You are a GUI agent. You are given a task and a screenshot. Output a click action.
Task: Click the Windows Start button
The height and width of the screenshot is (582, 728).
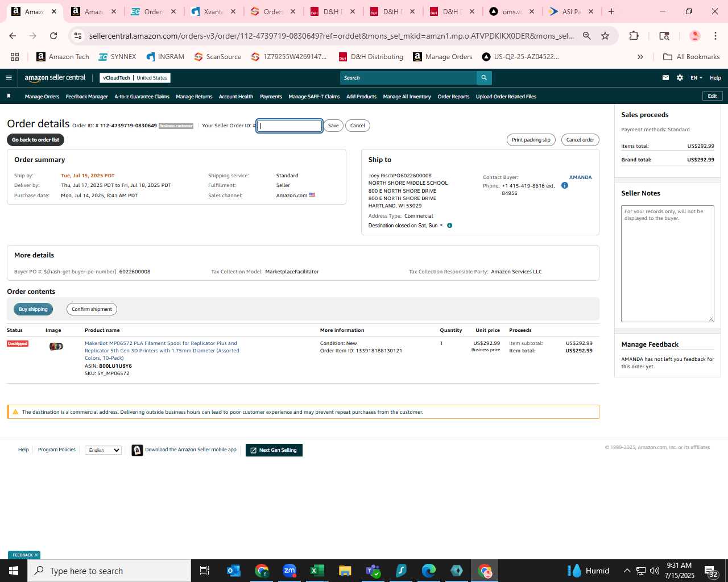click(14, 571)
